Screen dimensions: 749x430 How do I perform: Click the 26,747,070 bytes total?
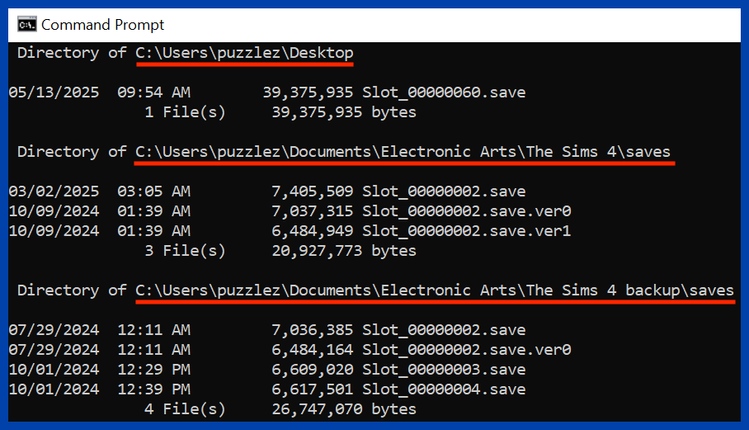(344, 408)
